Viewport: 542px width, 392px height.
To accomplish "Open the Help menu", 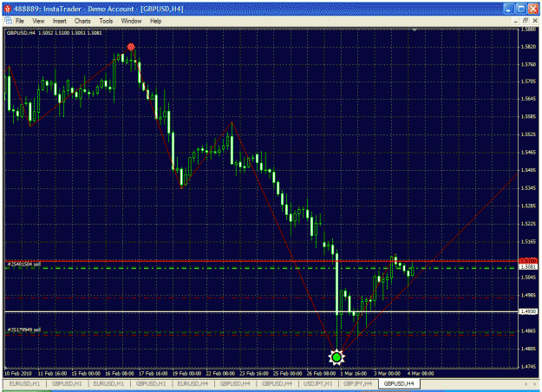I will [155, 21].
